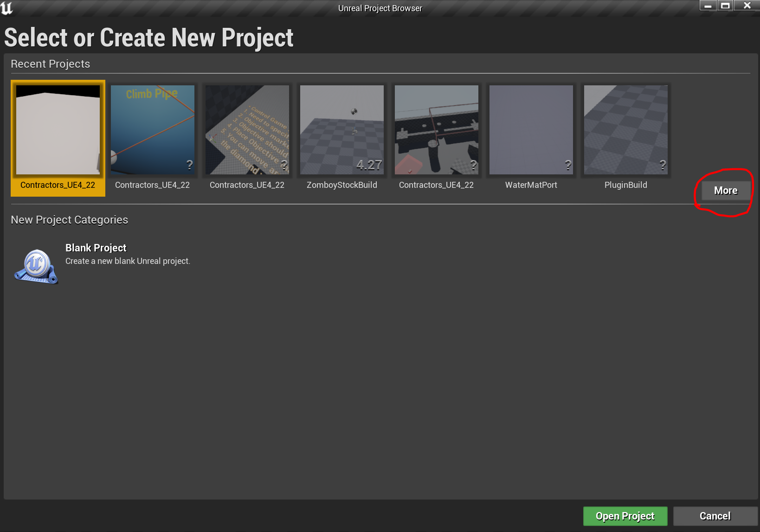
Task: Select Contractors_UE4_22 project with black weapon thumbnail
Action: point(437,130)
